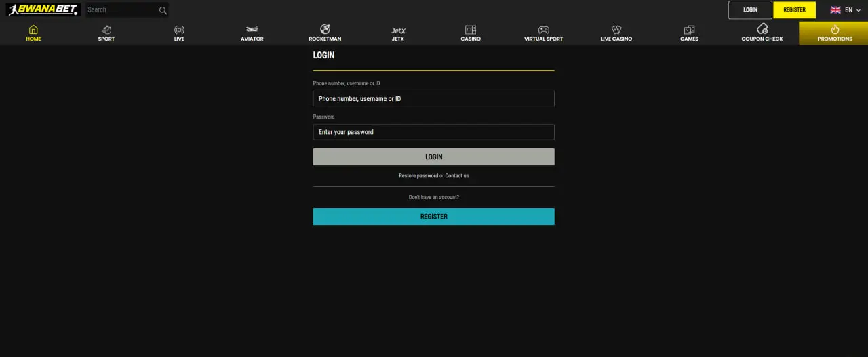Open the PROMOTIONS menu label
The height and width of the screenshot is (357, 868).
pos(835,39)
